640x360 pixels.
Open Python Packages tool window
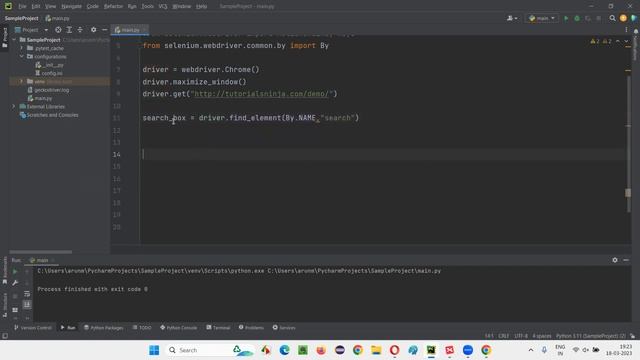coord(103,328)
